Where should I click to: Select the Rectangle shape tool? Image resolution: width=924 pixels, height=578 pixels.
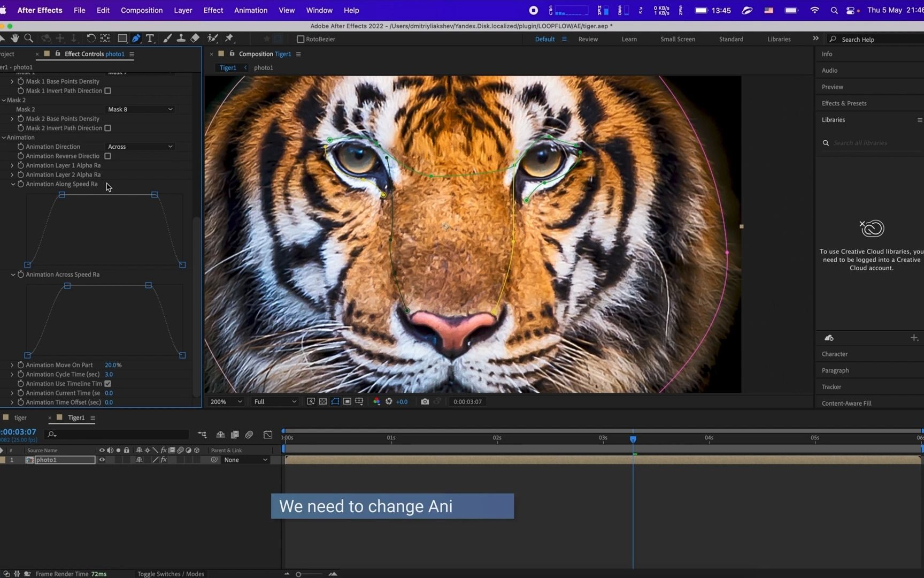pos(122,38)
